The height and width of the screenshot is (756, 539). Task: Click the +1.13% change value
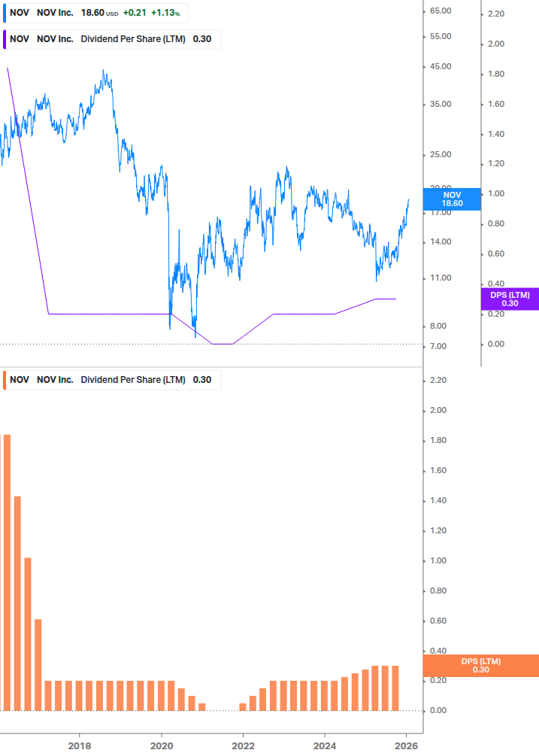tap(165, 13)
